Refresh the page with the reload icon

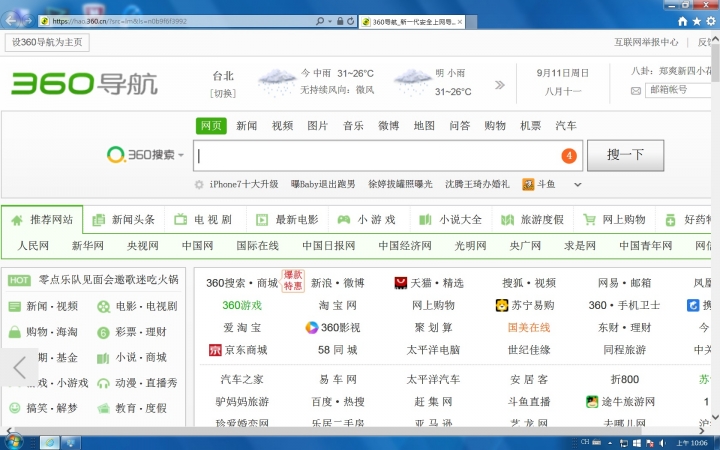click(351, 21)
